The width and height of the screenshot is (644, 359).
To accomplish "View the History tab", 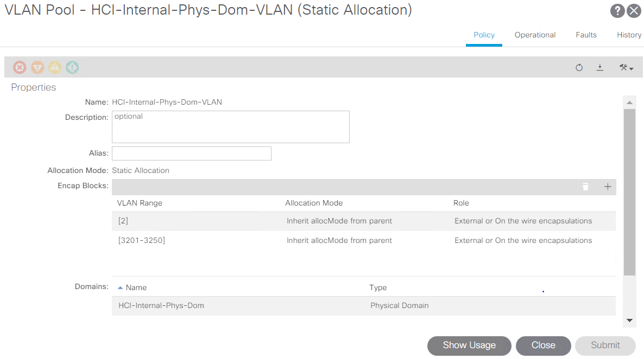I will pyautogui.click(x=629, y=35).
